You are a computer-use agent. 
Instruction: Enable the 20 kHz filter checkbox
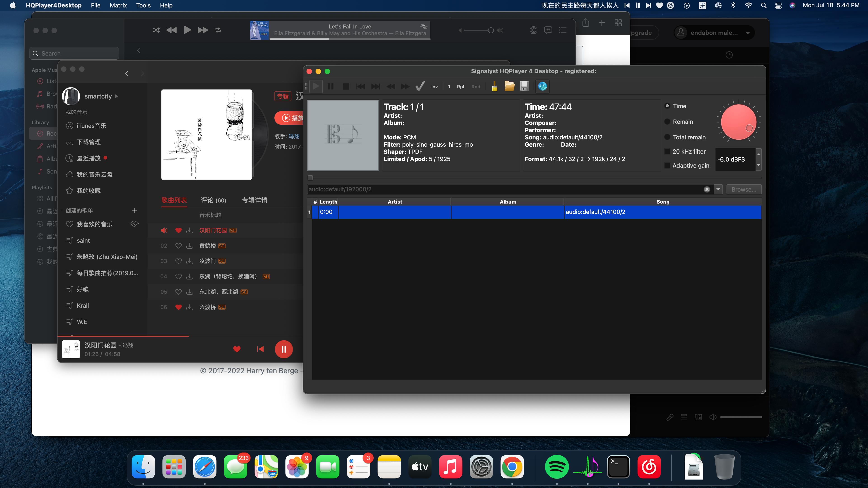668,152
